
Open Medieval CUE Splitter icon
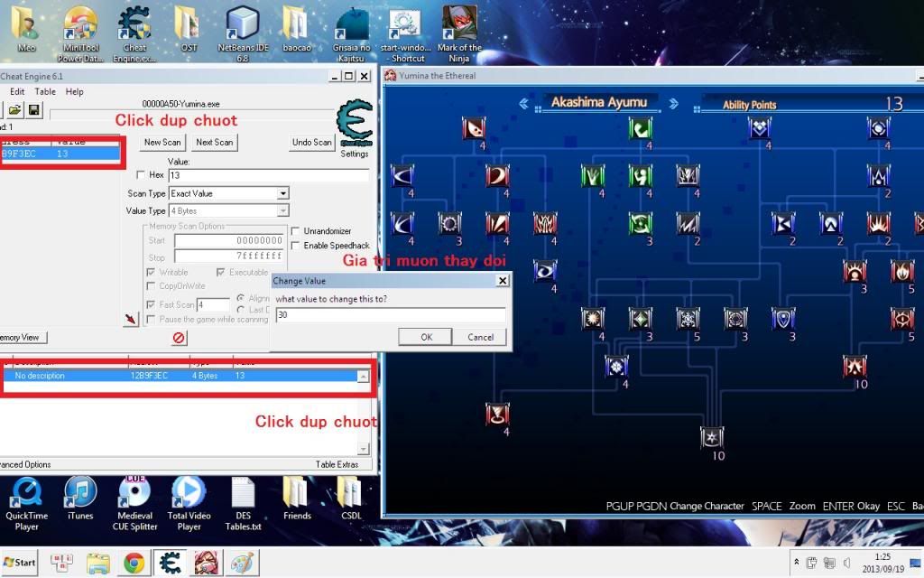135,504
